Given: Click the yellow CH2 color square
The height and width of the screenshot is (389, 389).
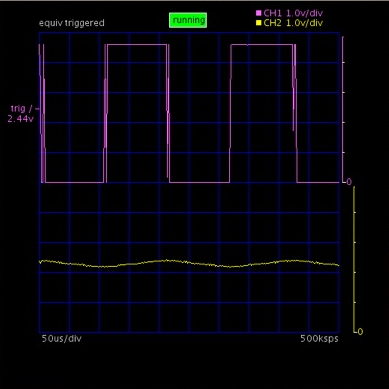Looking at the screenshot, I should [259, 23].
